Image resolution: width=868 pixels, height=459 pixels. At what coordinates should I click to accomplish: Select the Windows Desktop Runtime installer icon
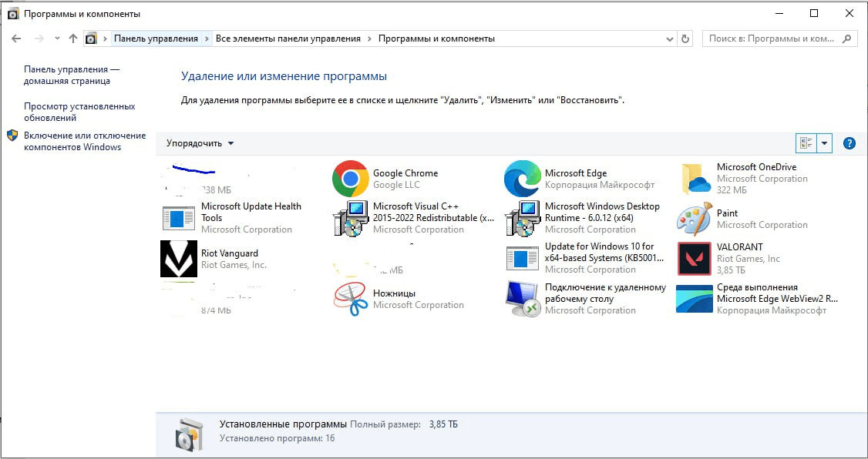(523, 218)
